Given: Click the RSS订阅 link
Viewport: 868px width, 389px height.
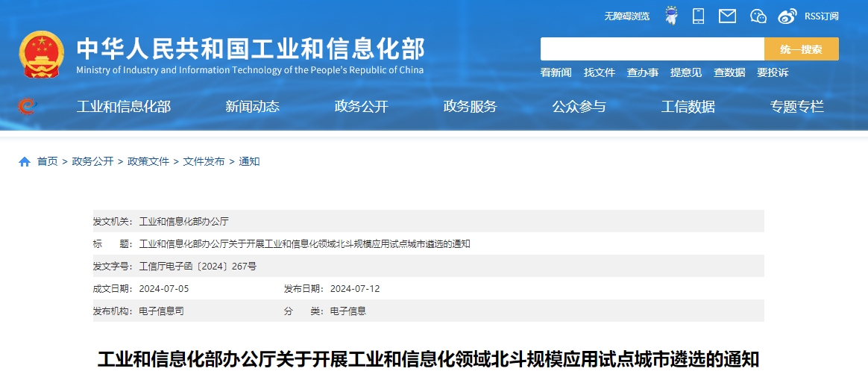Looking at the screenshot, I should pos(822,16).
